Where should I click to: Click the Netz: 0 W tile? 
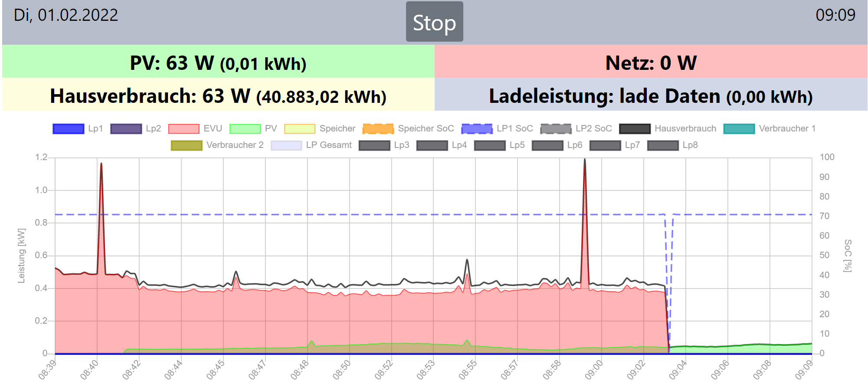[x=651, y=62]
